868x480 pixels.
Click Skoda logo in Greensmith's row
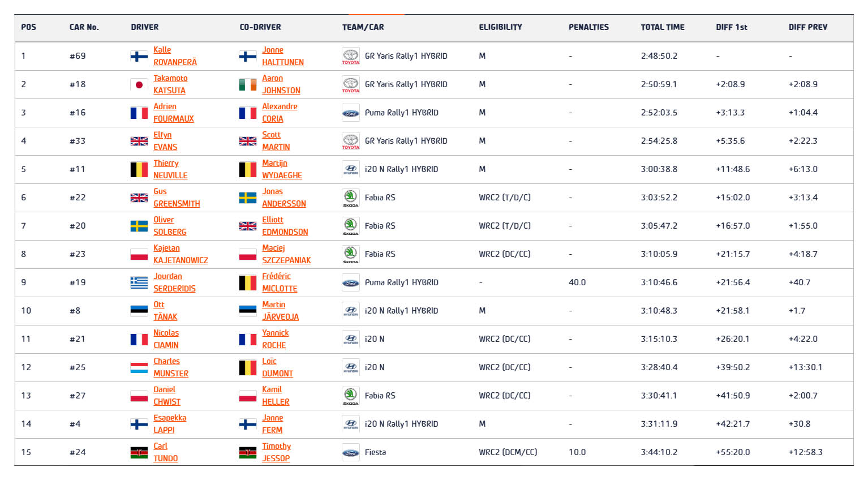(350, 198)
